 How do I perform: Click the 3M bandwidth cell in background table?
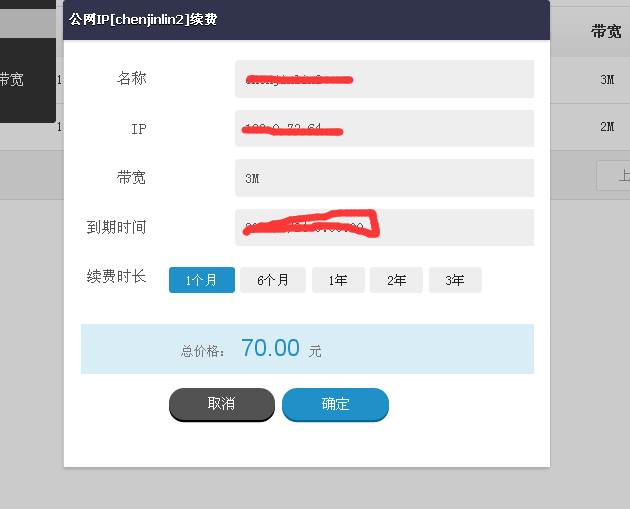[x=607, y=79]
